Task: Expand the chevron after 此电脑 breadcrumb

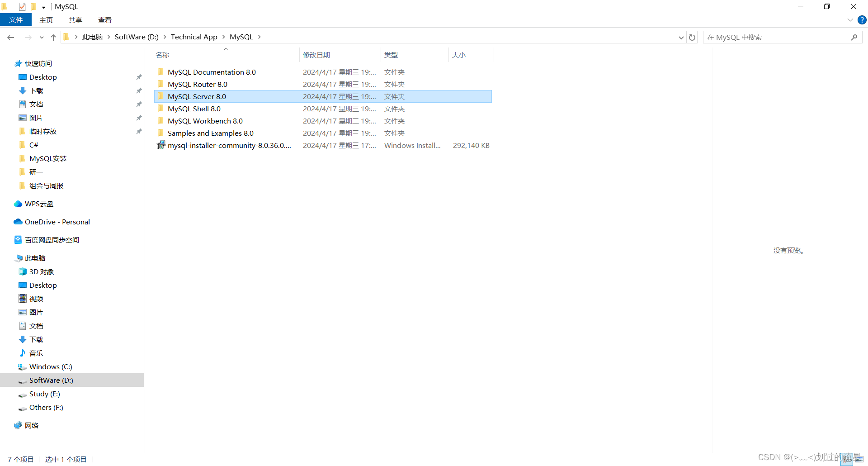Action: coord(109,37)
